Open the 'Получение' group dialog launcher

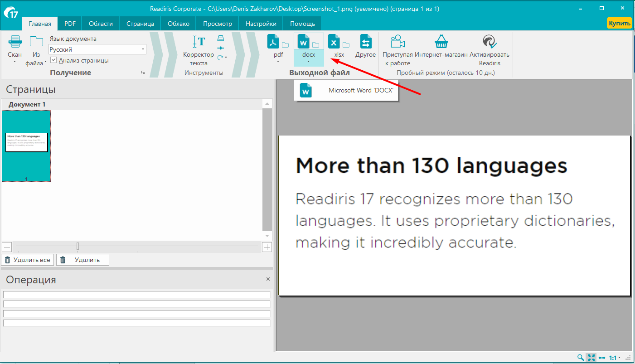143,73
